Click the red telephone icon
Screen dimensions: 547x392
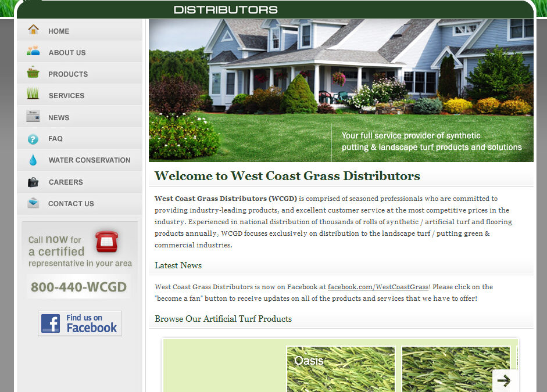point(107,241)
